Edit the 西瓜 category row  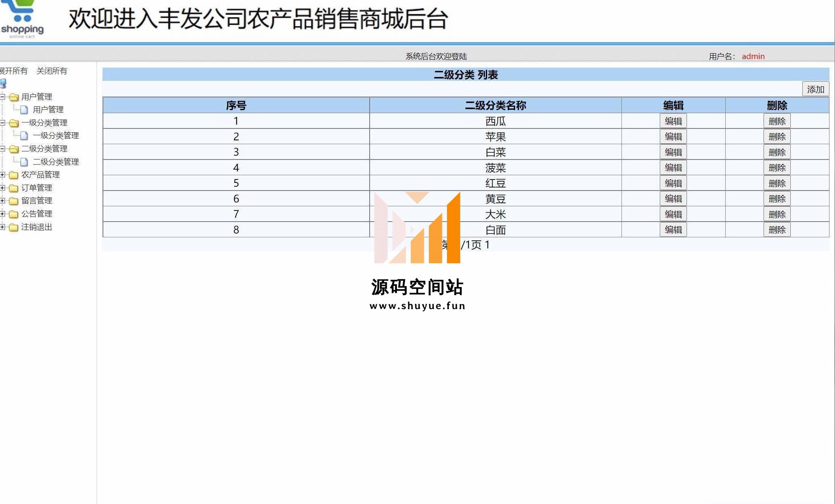pos(673,121)
